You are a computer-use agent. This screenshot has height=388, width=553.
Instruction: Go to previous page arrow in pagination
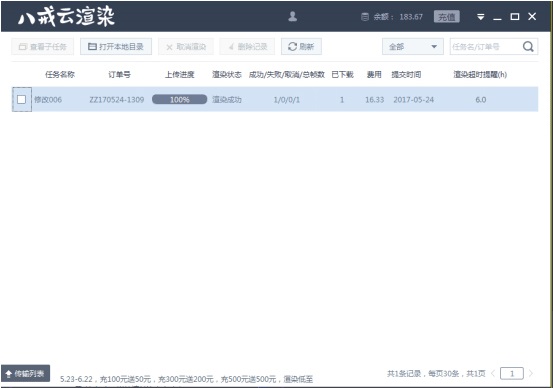coord(493,373)
